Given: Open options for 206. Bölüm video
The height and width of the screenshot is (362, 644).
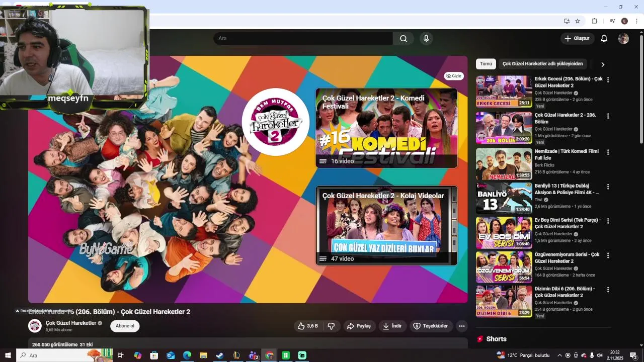Looking at the screenshot, I should [x=608, y=116].
